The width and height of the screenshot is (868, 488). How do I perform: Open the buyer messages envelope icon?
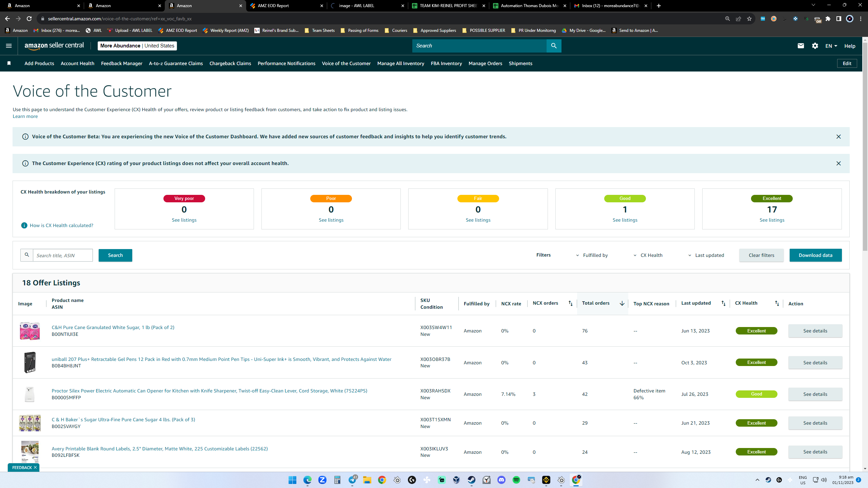(801, 46)
